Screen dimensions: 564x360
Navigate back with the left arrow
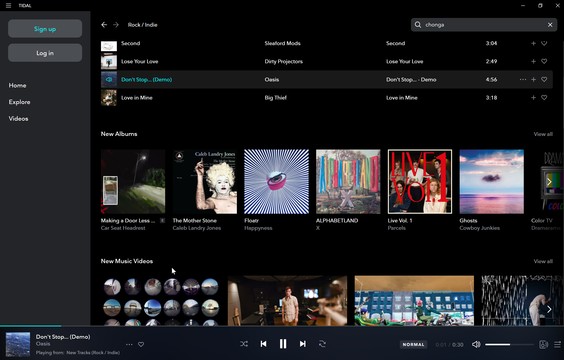104,25
